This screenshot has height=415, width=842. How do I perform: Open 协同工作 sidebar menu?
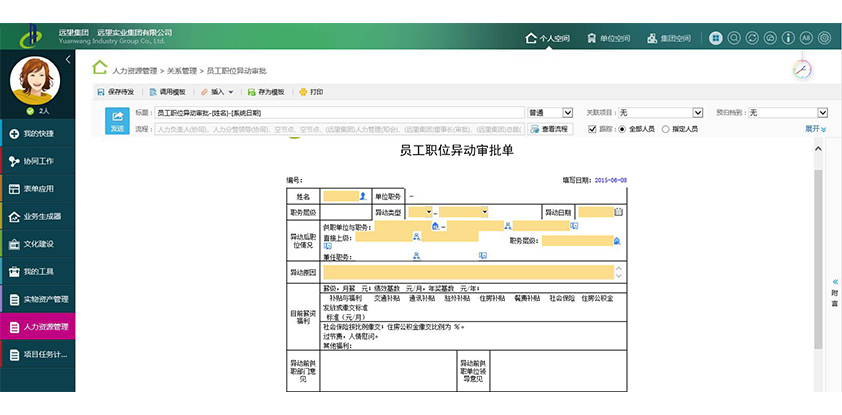coord(38,161)
